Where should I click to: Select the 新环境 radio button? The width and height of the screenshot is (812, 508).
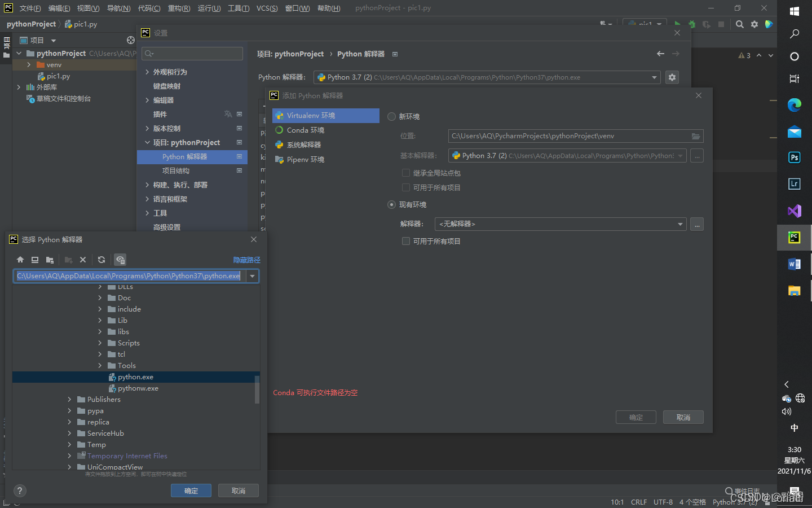[391, 116]
